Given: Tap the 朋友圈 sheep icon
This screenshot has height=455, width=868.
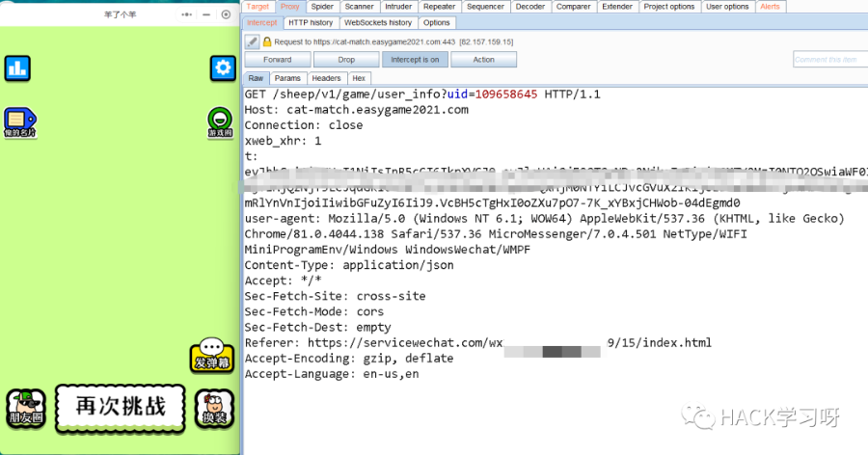Looking at the screenshot, I should [25, 409].
